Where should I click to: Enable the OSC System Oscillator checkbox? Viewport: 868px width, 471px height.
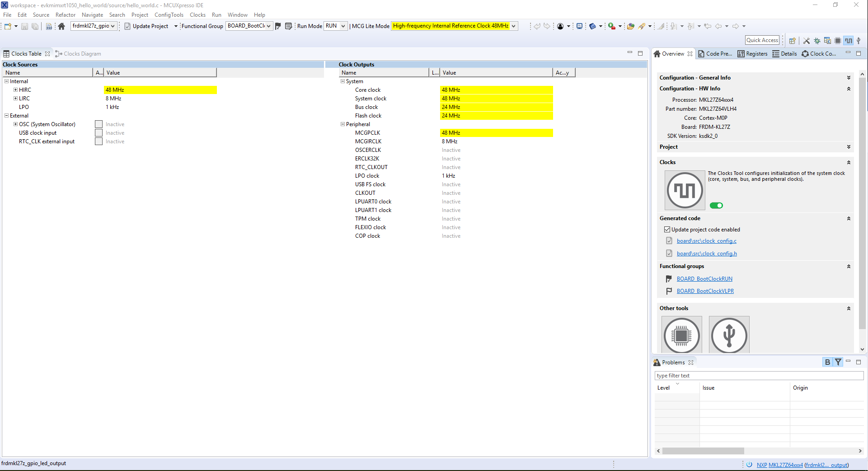[99, 124]
